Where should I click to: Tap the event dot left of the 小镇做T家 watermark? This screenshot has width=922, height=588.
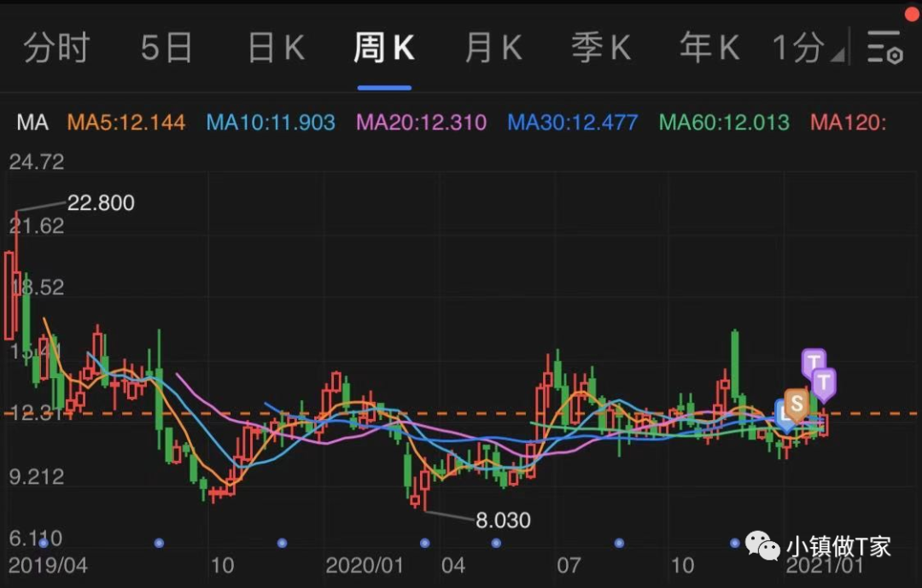pyautogui.click(x=735, y=543)
